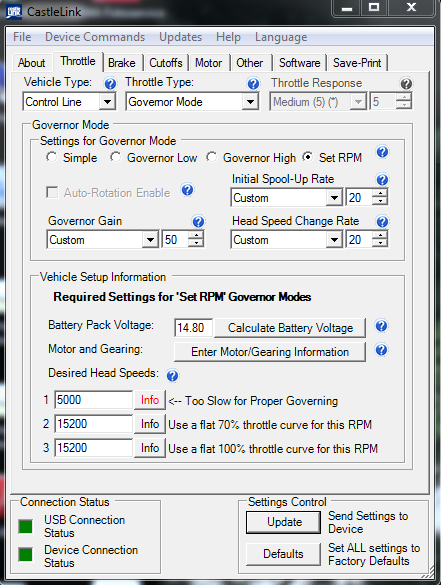Screen dimensions: 441x585
Task: Open the Desired Head Speeds help icon
Action: [172, 376]
